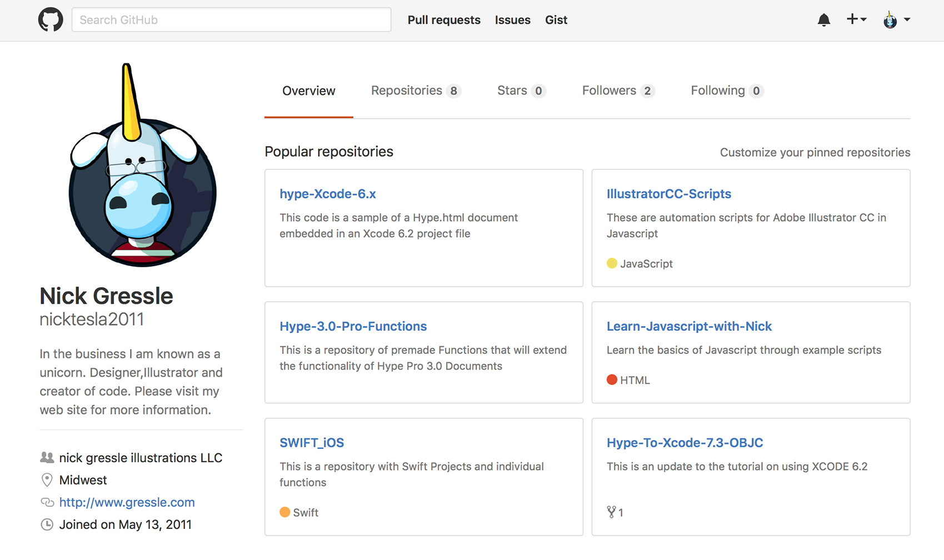944x560 pixels.
Task: Open the Following tab
Action: tap(727, 91)
